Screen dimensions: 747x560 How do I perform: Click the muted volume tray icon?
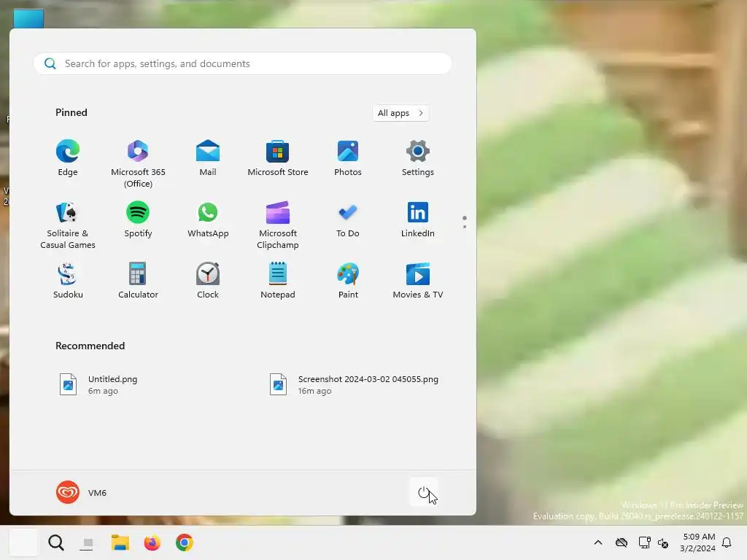(663, 542)
